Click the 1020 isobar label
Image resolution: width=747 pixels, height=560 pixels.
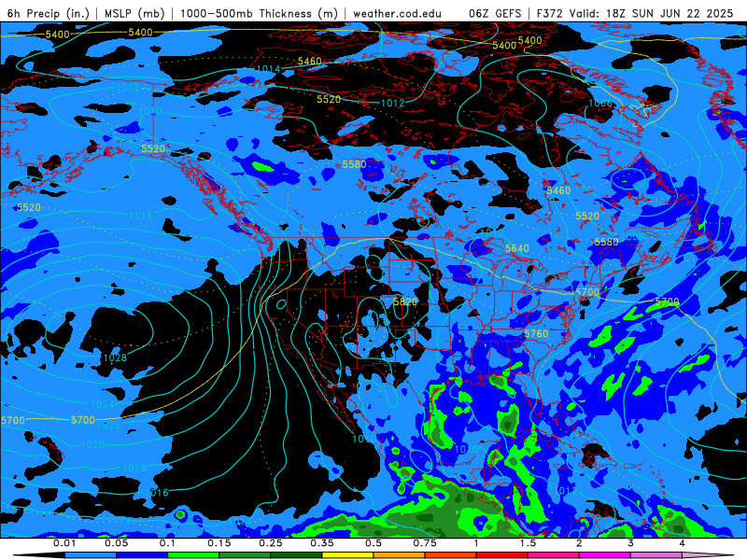point(92,445)
